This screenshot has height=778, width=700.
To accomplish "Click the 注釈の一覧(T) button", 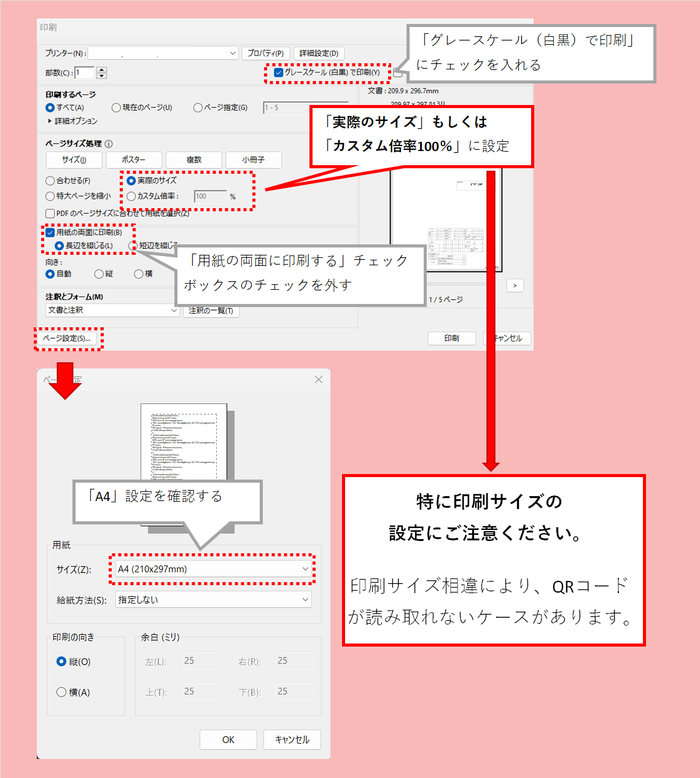I will point(211,310).
